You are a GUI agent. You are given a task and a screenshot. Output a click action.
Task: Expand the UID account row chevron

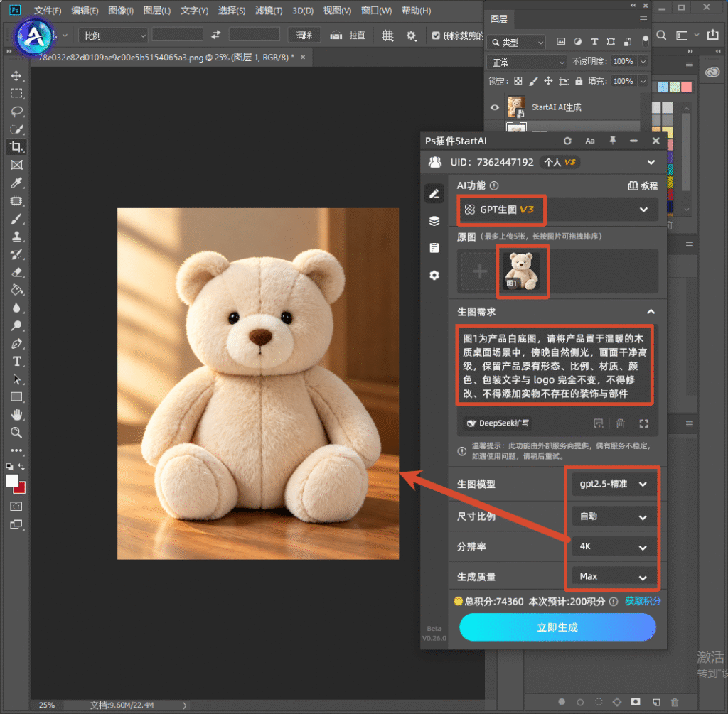pyautogui.click(x=651, y=163)
